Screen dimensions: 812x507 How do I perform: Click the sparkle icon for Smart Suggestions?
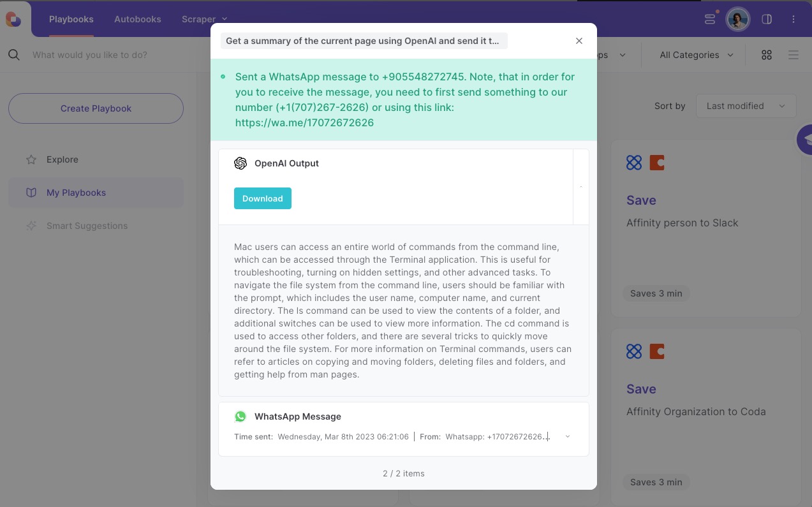tap(31, 225)
